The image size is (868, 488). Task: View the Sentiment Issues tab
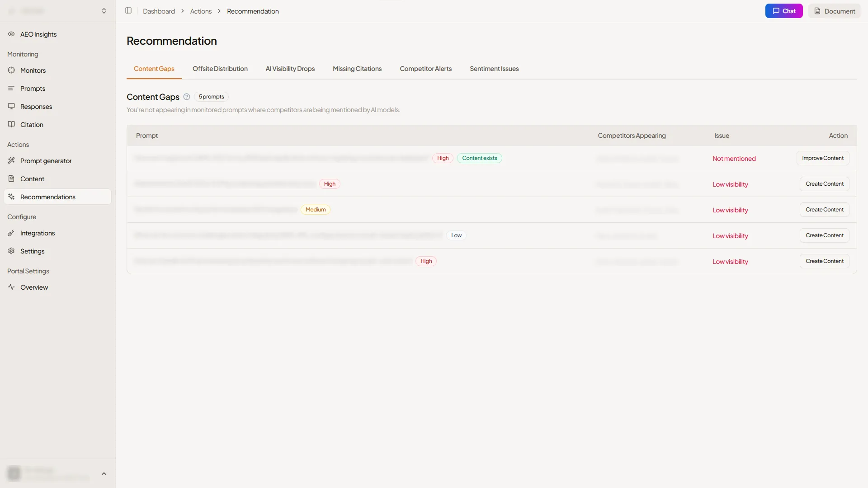pyautogui.click(x=494, y=69)
